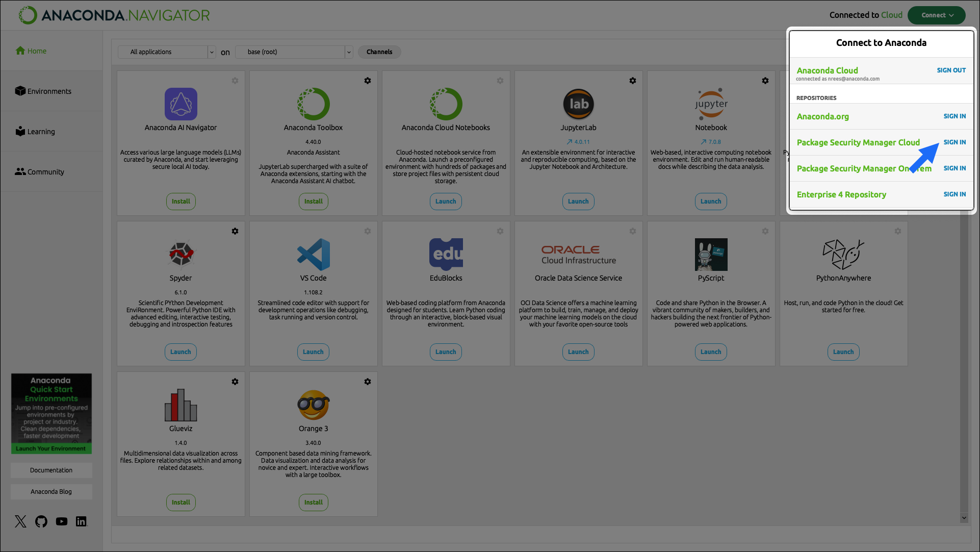Switch to the Environments section
The width and height of the screenshot is (980, 552).
[x=48, y=91]
